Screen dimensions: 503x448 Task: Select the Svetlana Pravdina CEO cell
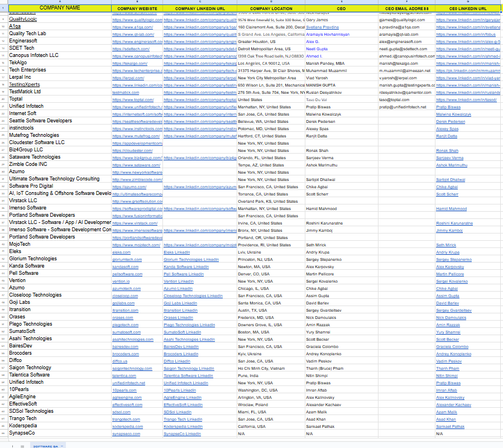coord(341,27)
